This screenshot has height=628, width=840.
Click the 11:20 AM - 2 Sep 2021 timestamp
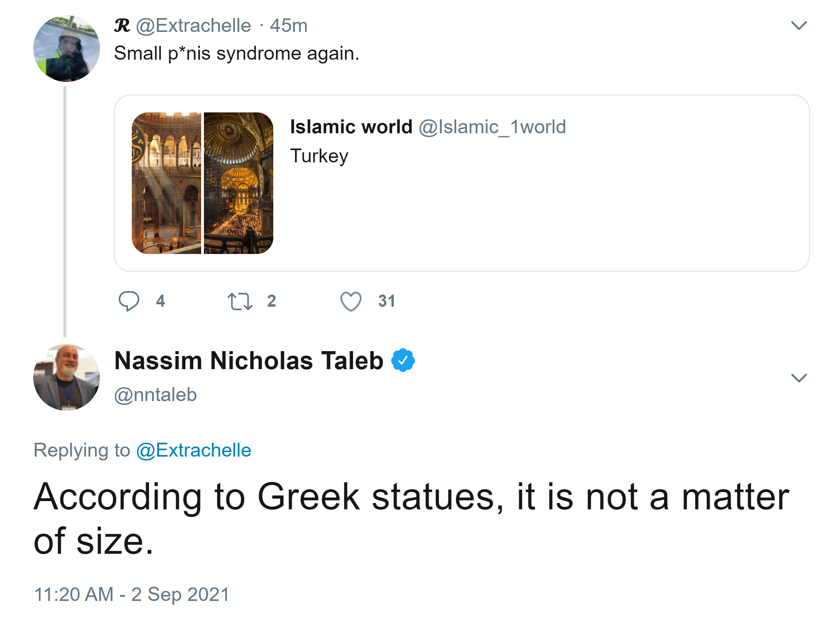point(132,594)
